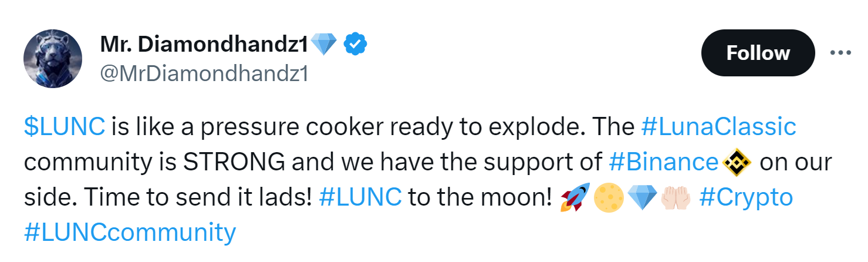Screen dimensions: 868x262
Task: Click the diamond emoji beside the display name
Action: tap(323, 44)
